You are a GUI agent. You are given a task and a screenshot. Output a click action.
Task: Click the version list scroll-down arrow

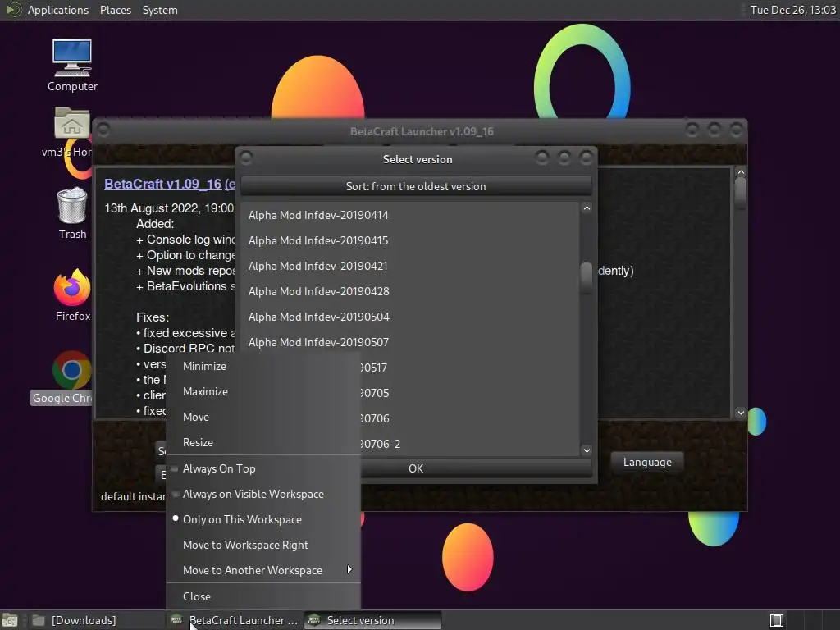[587, 450]
